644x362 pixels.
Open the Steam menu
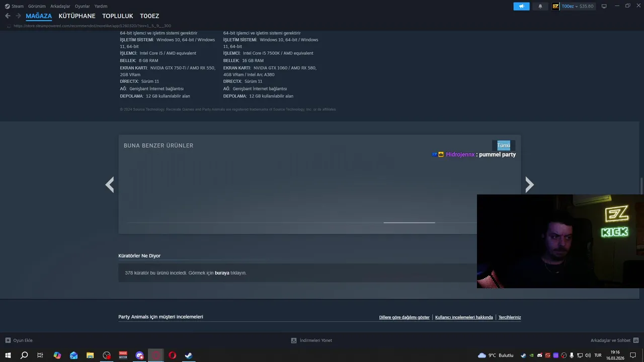(x=14, y=6)
